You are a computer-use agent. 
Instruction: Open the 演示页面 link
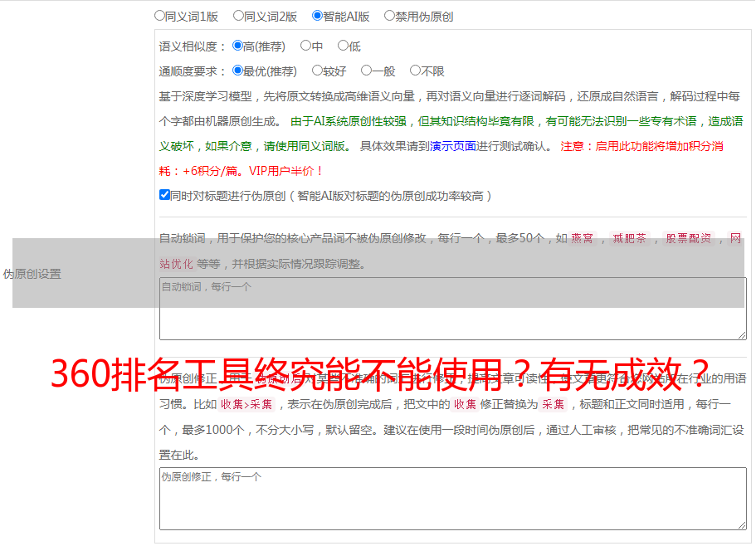coord(452,146)
